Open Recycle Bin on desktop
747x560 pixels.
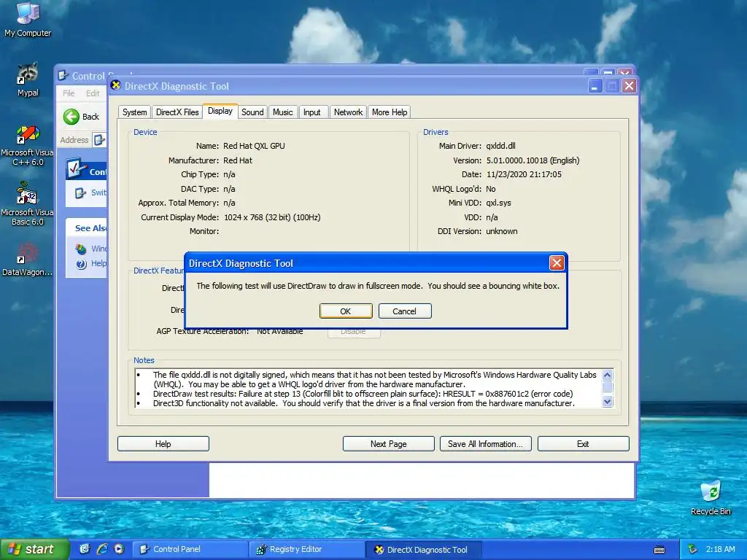[x=711, y=497]
